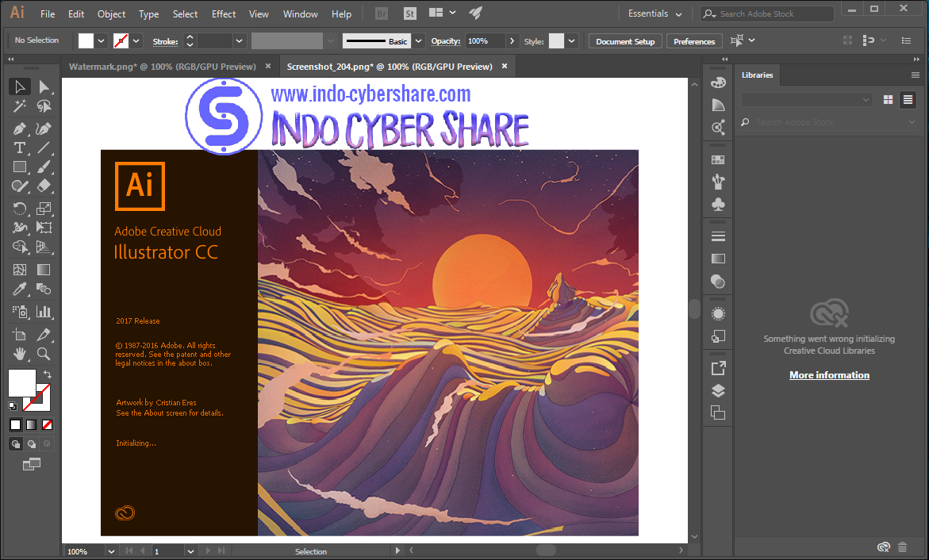
Task: Switch to Watermark.png document tab
Action: [x=163, y=67]
